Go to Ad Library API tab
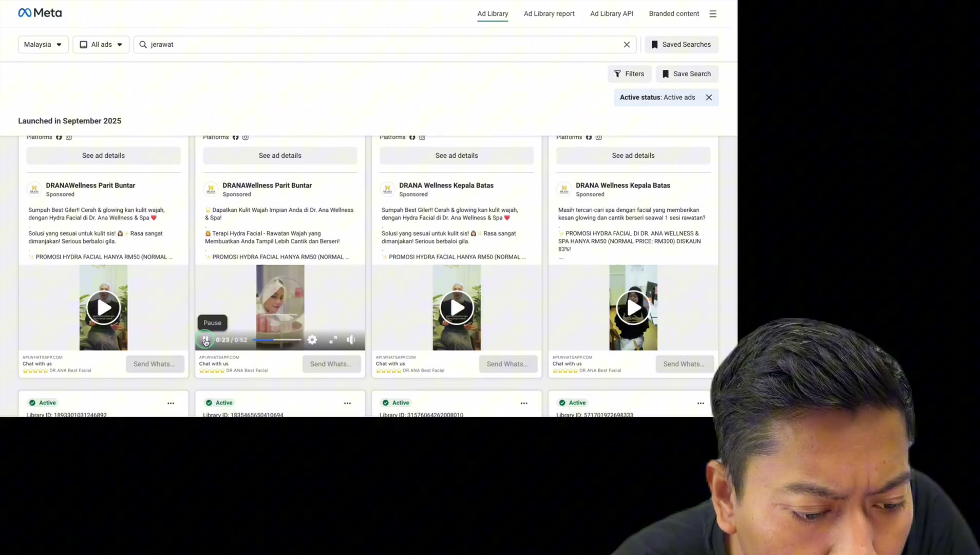 pyautogui.click(x=611, y=14)
